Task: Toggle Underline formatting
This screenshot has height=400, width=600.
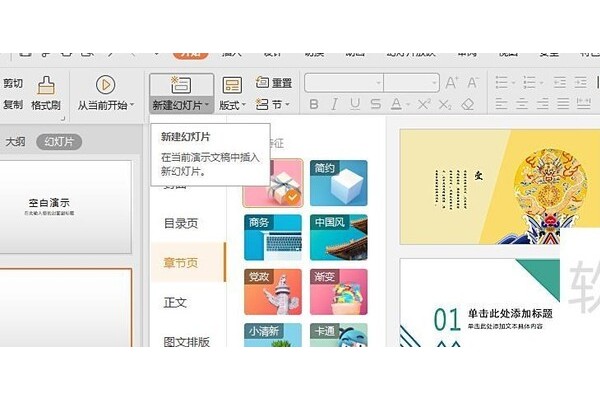Action: pos(355,104)
